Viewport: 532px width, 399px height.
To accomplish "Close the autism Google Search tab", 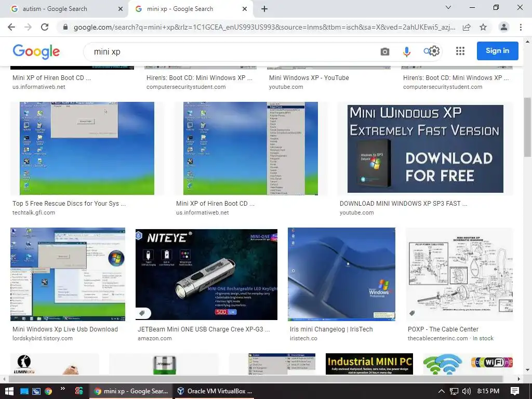I will coord(121,9).
